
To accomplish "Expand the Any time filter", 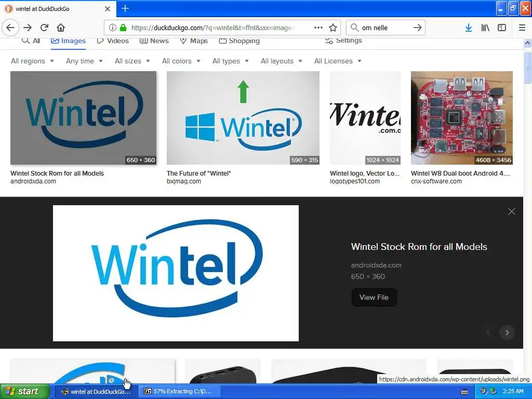I will [84, 61].
